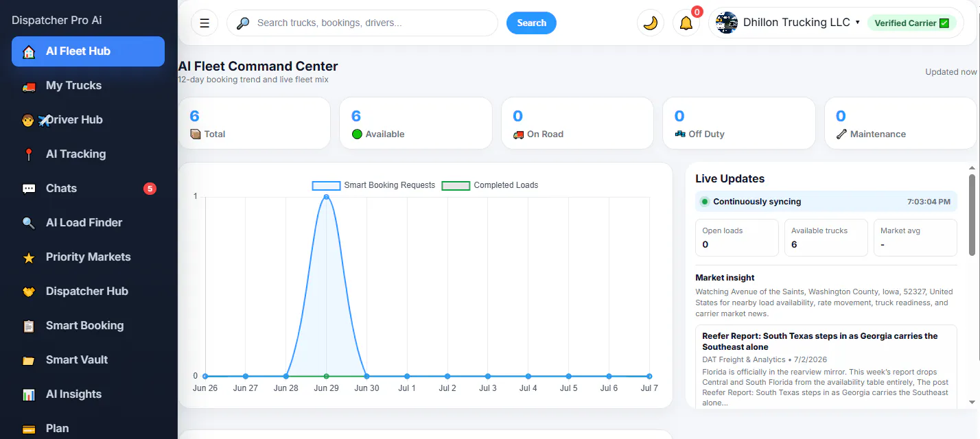Click the On Road card

point(577,123)
